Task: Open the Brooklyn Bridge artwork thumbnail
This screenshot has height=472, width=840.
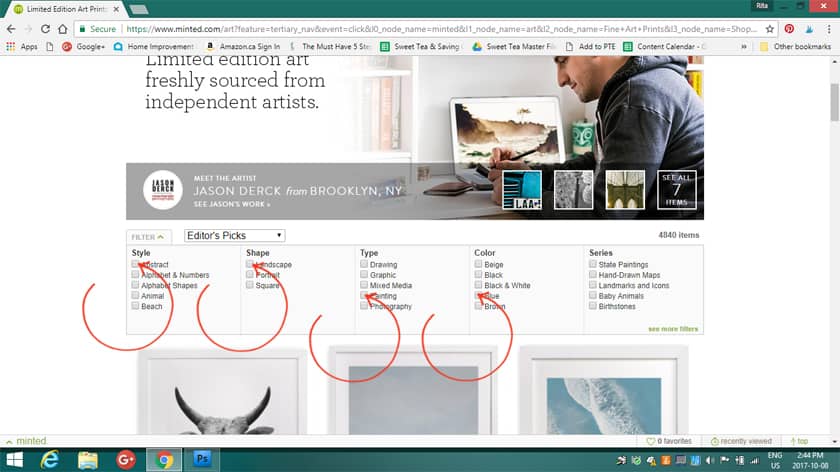Action: coord(625,190)
